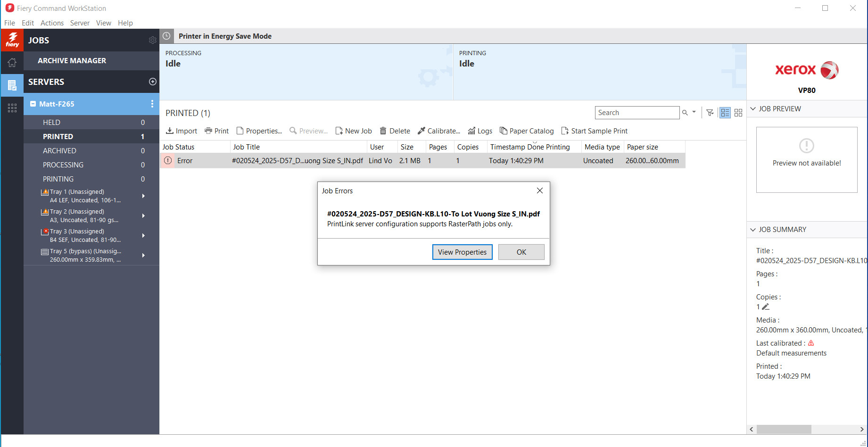Click the Print toolbar button
This screenshot has height=447, width=868.
[216, 131]
